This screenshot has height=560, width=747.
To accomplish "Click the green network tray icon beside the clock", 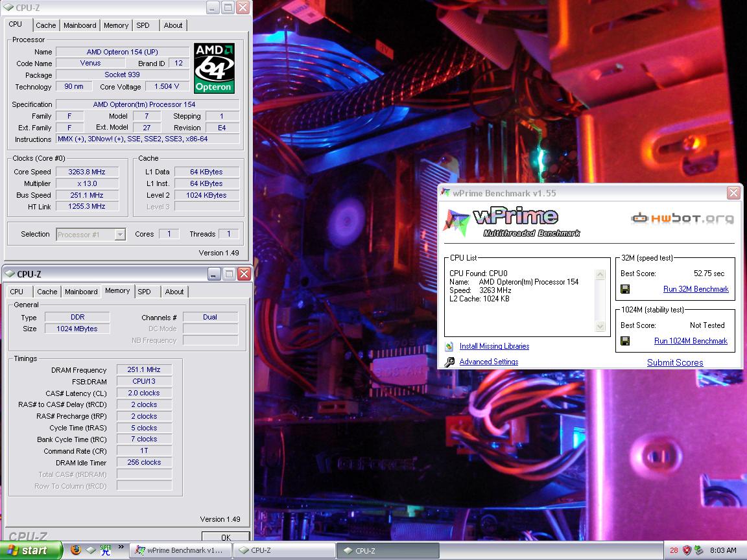I will [698, 550].
